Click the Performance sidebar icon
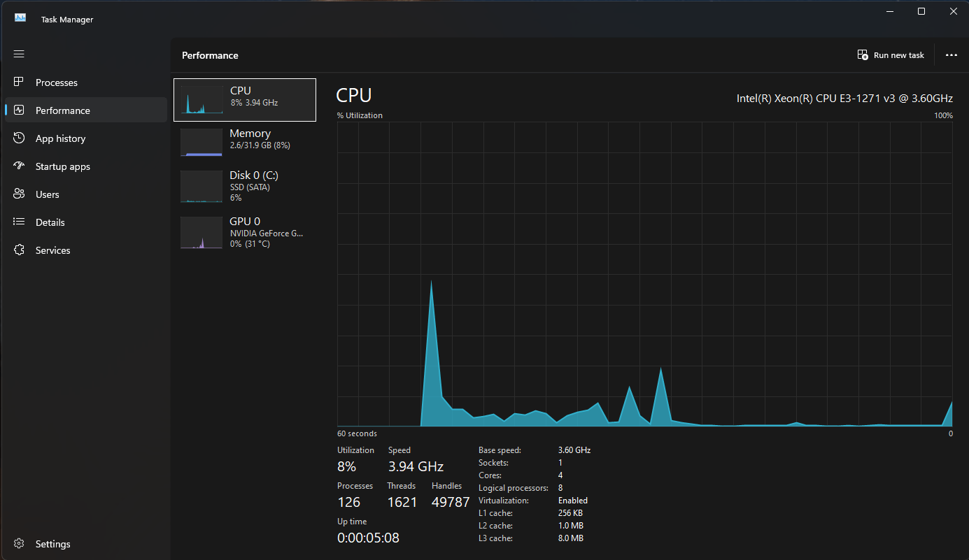The width and height of the screenshot is (969, 560). click(x=20, y=110)
